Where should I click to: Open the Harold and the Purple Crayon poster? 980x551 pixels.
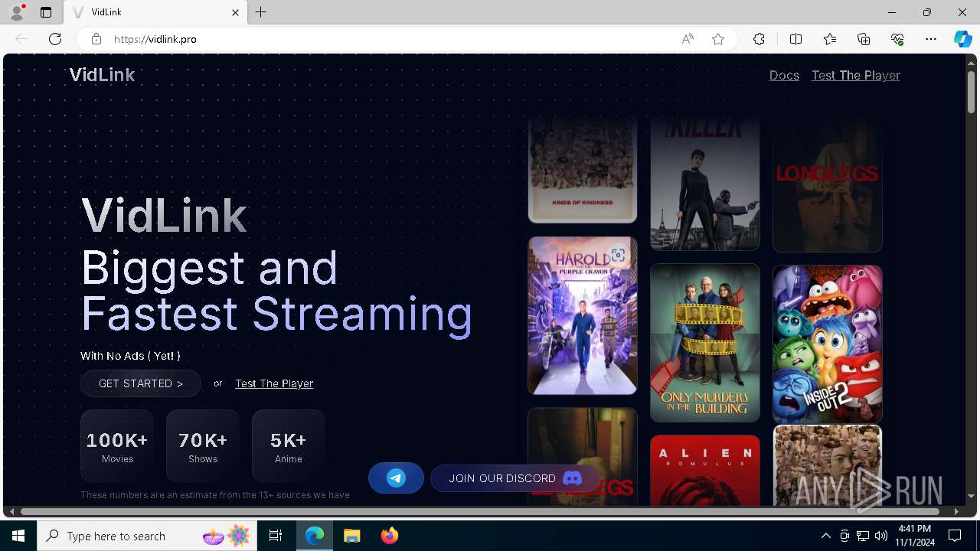coord(583,315)
